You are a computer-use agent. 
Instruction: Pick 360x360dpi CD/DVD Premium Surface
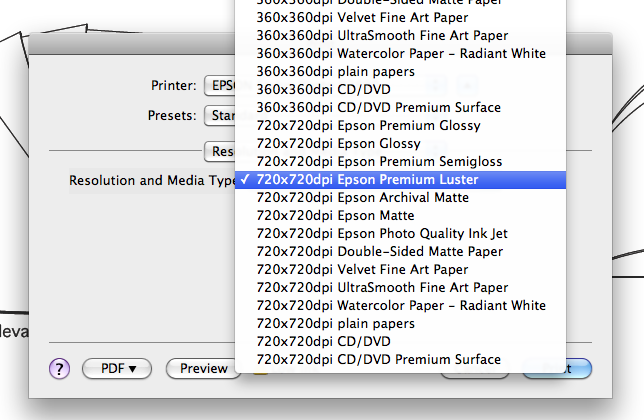pos(400,108)
